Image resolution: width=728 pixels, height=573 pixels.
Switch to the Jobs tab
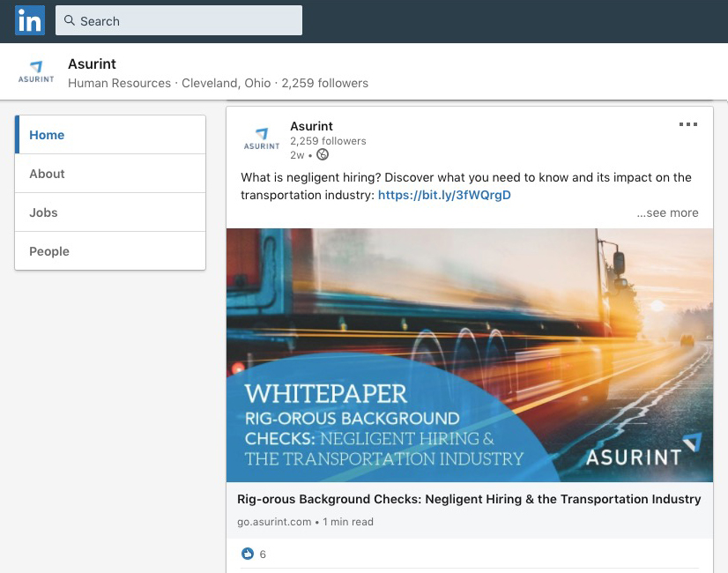coord(110,212)
